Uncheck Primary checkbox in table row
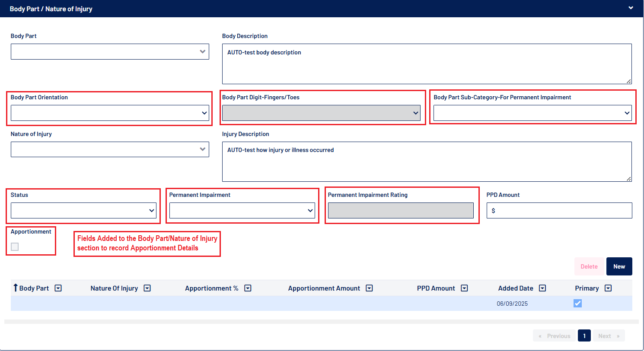 pos(577,304)
